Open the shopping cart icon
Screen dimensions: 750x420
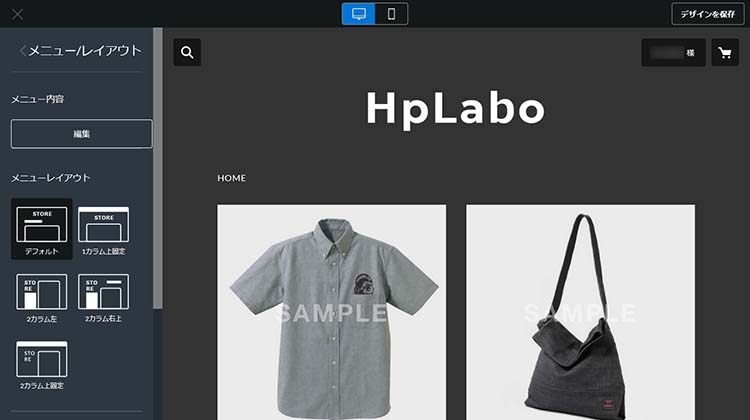click(725, 52)
